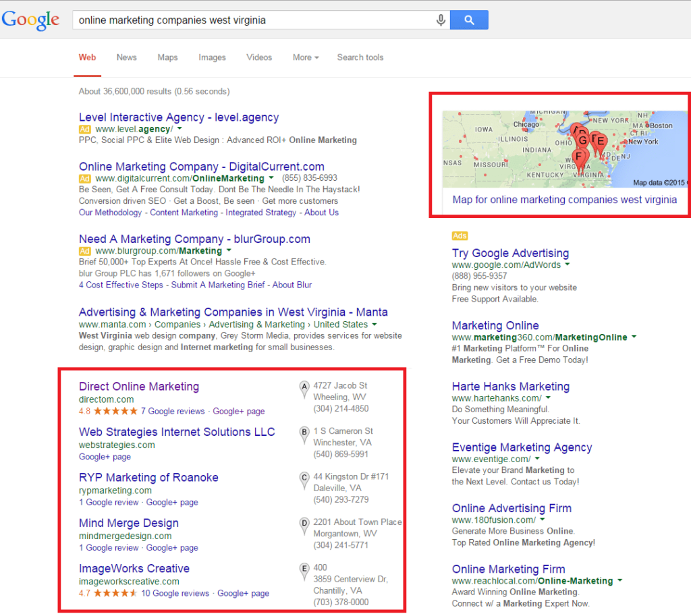Open Harte Hanks Marketing sidebar ad

point(511,387)
